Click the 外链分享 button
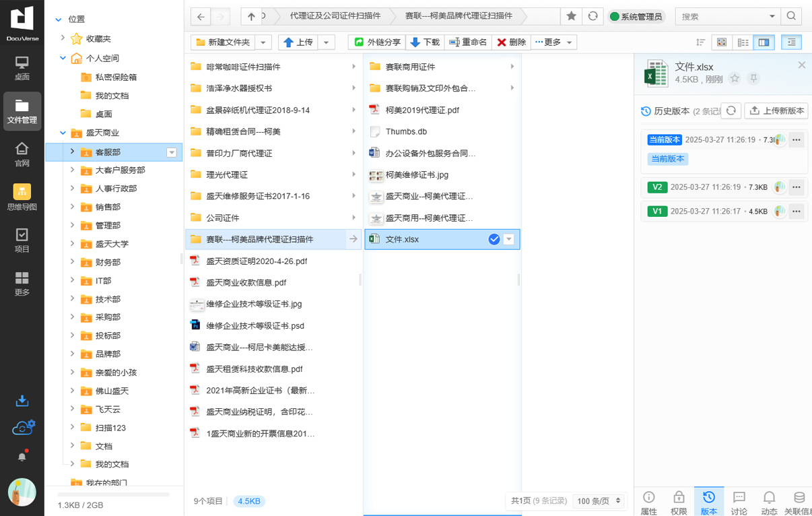Viewport: 812px width, 516px height. tap(377, 42)
